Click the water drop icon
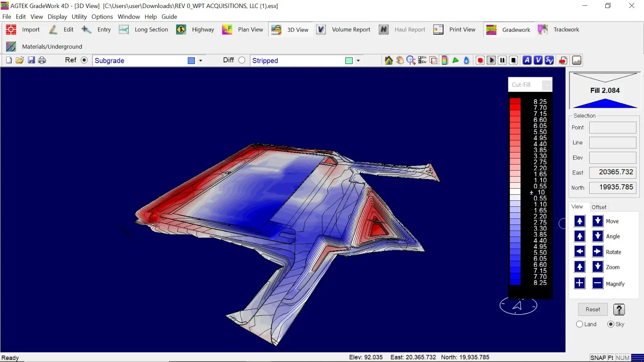The width and height of the screenshot is (644, 362). tap(466, 60)
